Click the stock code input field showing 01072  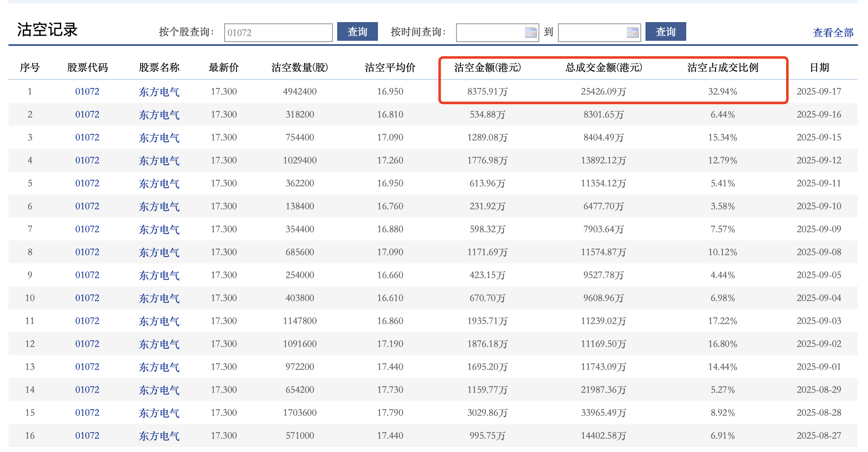[x=278, y=32]
